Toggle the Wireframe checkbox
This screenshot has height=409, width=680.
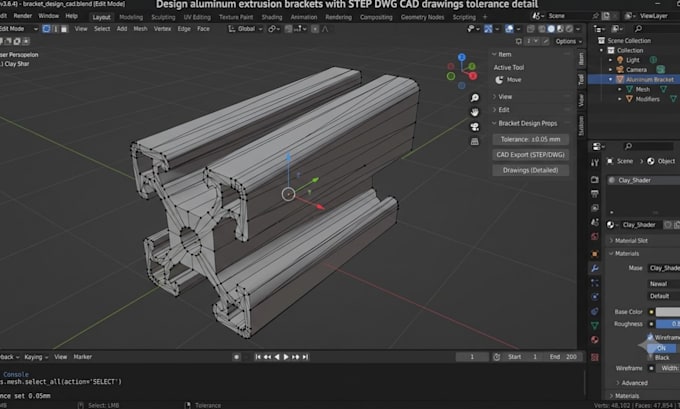pyautogui.click(x=650, y=337)
